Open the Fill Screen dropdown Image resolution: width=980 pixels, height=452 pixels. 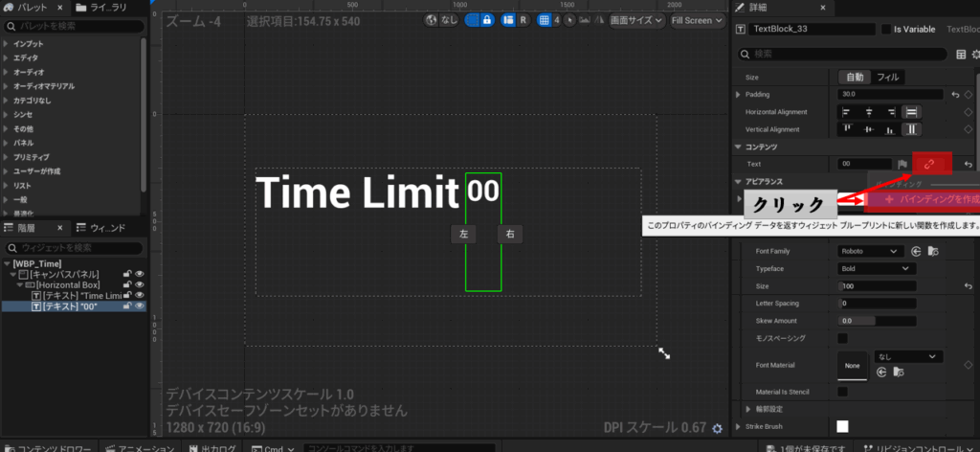click(x=696, y=20)
